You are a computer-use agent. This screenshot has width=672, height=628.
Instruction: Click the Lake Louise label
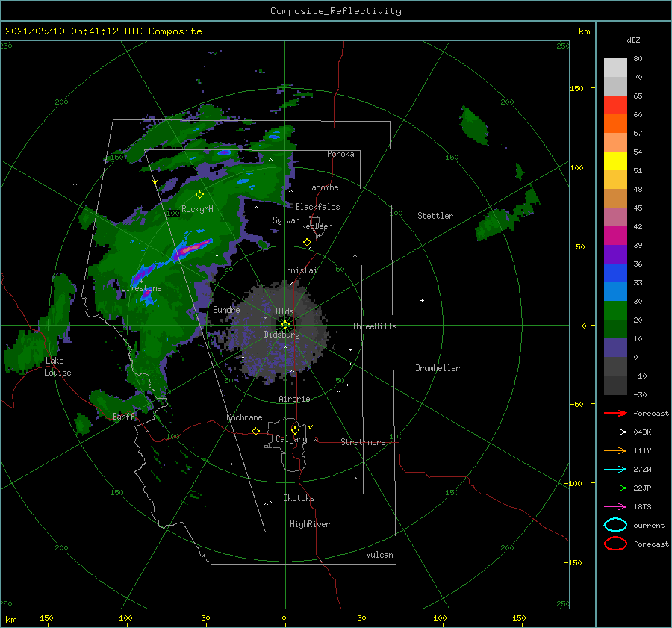click(x=57, y=367)
